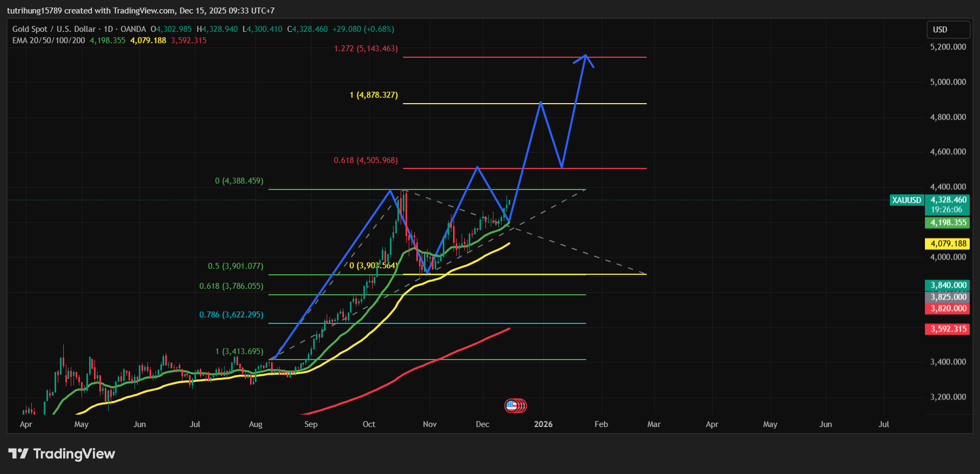Click the red 3,820.000 price label

pyautogui.click(x=948, y=308)
